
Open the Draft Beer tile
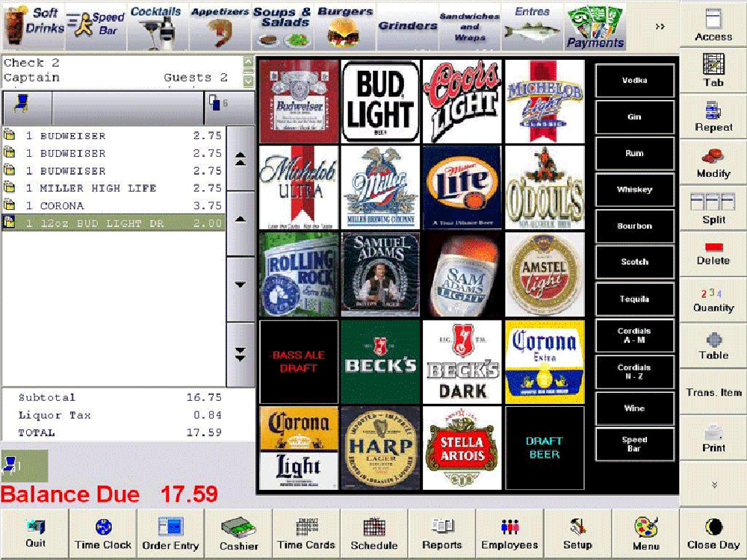coord(545,447)
